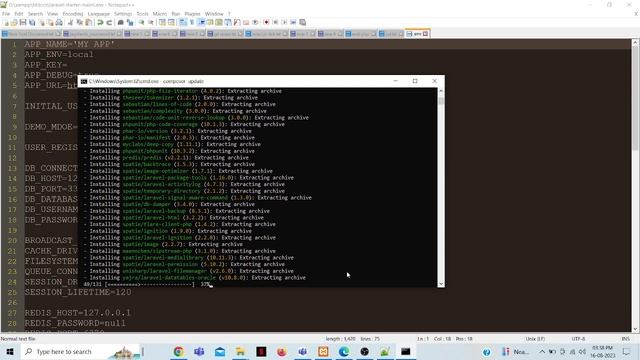Click the Zoom Out toolbar icon

(x=151, y=22)
